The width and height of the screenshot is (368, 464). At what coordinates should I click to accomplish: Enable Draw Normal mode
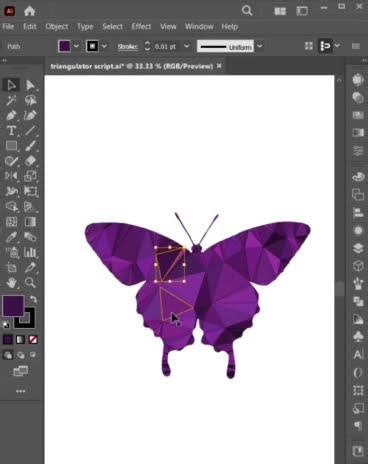point(8,355)
